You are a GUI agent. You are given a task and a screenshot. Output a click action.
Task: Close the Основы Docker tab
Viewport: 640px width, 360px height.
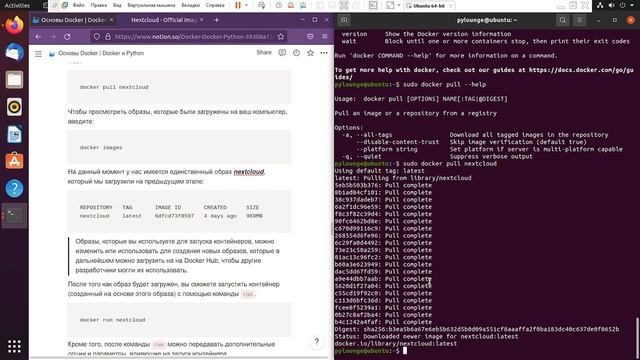click(x=111, y=20)
